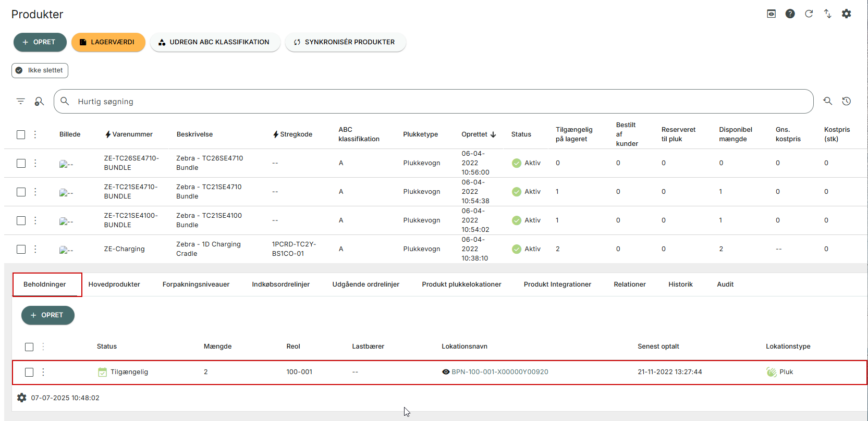Open Historik tab
This screenshot has width=868, height=421.
coord(681,284)
